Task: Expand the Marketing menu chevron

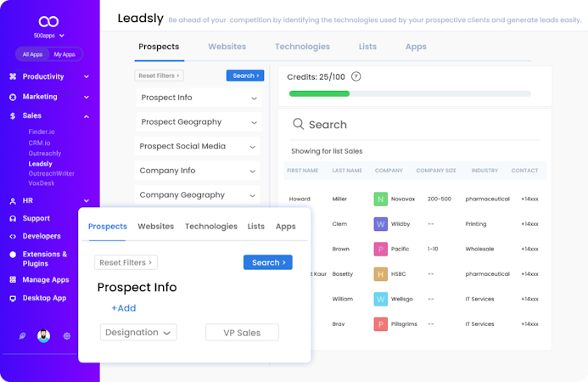Action: tap(87, 97)
